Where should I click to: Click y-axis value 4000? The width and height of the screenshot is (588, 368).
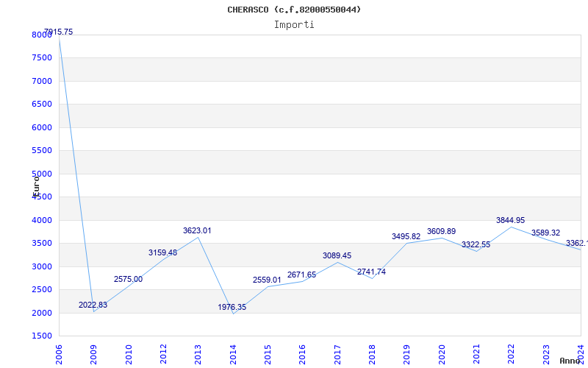click(42, 220)
